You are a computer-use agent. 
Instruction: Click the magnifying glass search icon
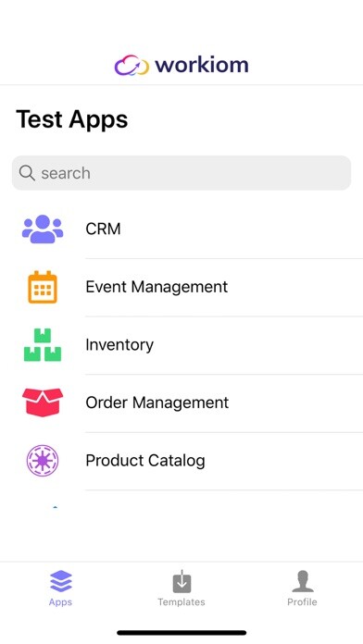[x=27, y=173]
